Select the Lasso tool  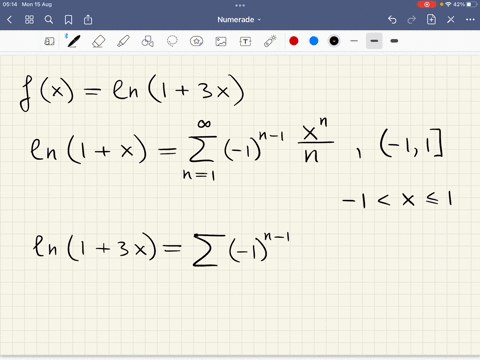(172, 41)
